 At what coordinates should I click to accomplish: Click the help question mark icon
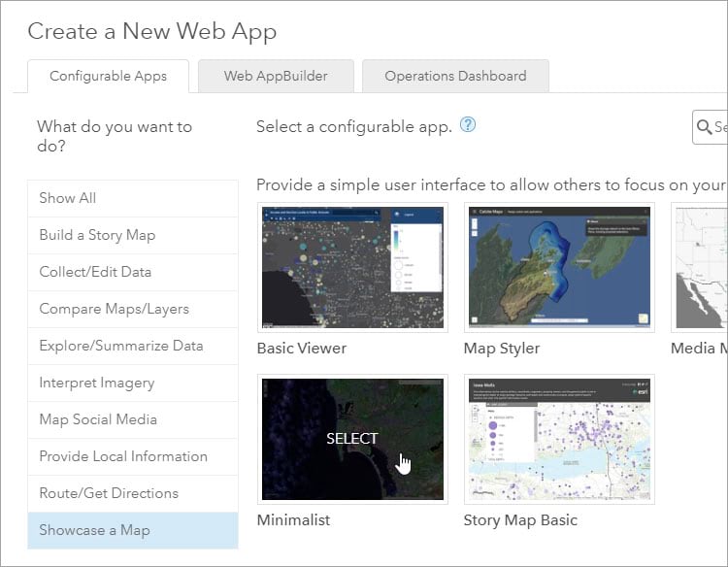pos(469,125)
